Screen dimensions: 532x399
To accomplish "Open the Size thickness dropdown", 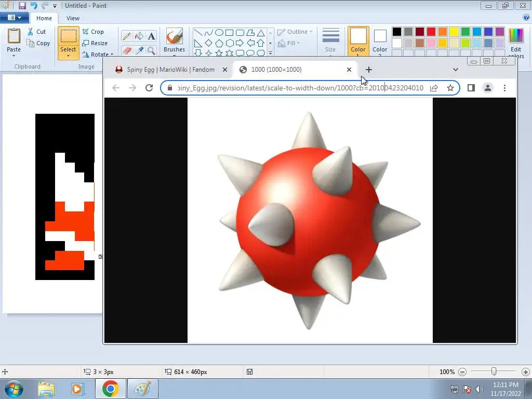I will click(x=331, y=41).
